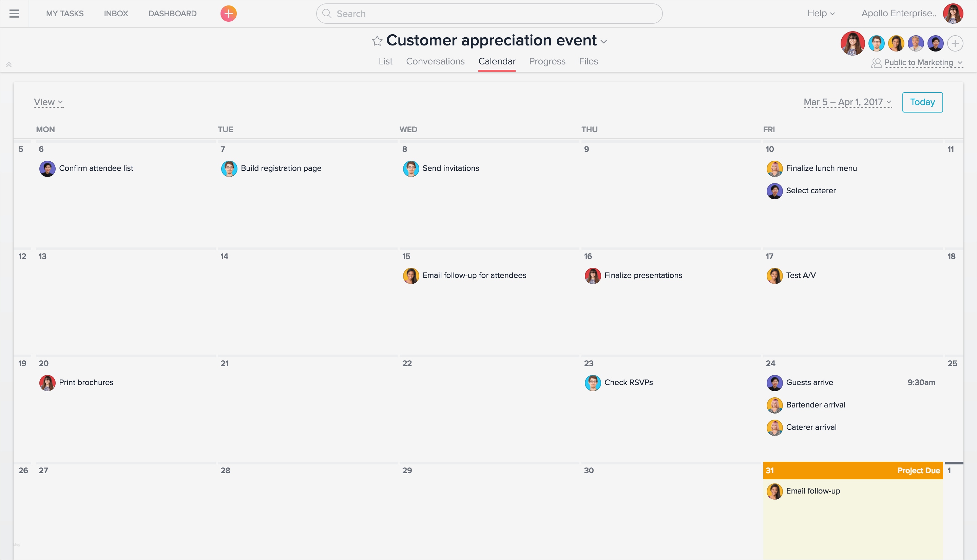Screen dimensions: 977x560
Task: Expand the project title chevron
Action: coord(604,41)
